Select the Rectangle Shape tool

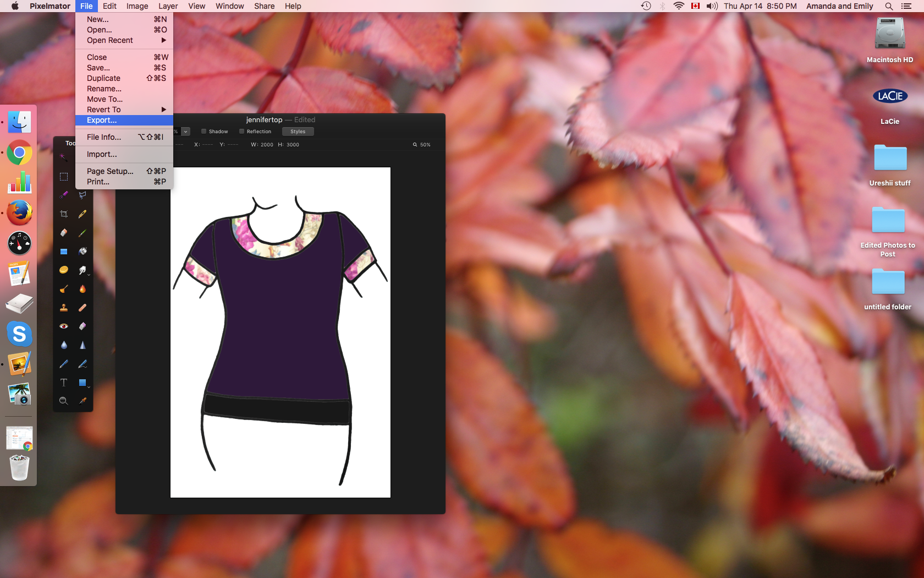(82, 382)
